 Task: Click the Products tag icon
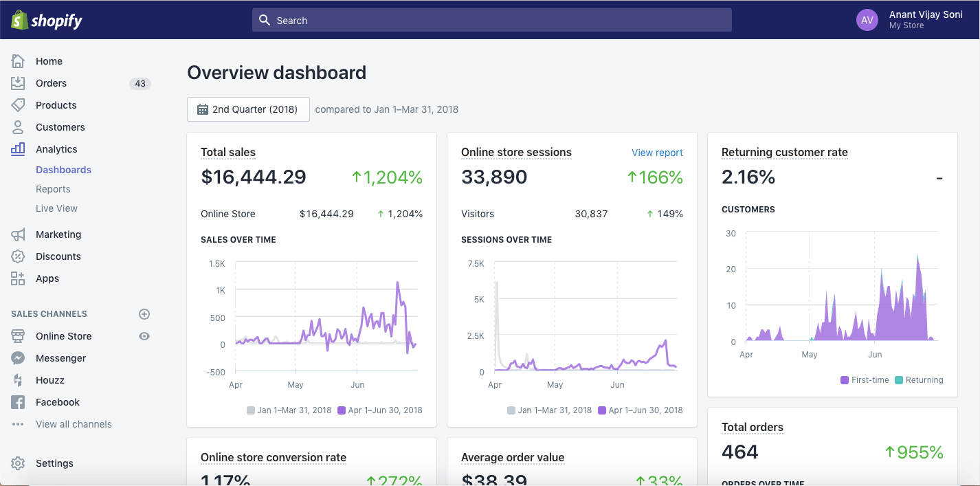(x=18, y=105)
